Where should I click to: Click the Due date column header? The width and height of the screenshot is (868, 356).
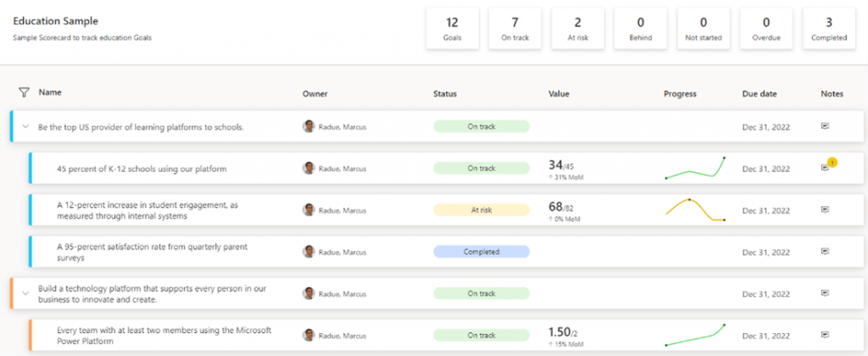coord(759,93)
